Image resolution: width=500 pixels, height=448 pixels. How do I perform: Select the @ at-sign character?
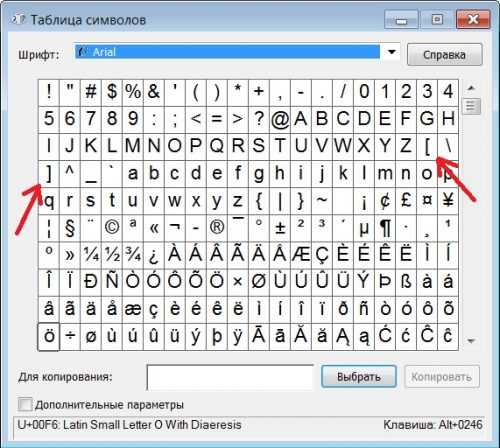click(280, 119)
